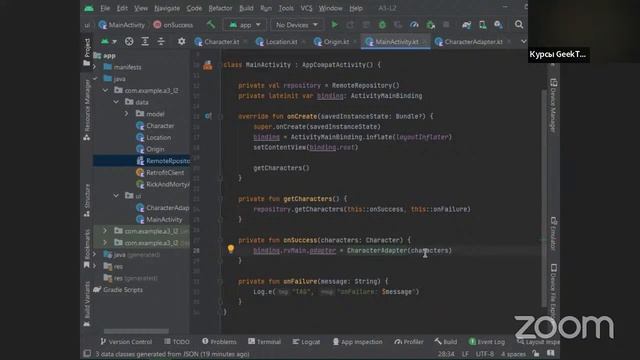The height and width of the screenshot is (360, 640).
Task: Open the Bookmarks side panel
Action: [87, 249]
